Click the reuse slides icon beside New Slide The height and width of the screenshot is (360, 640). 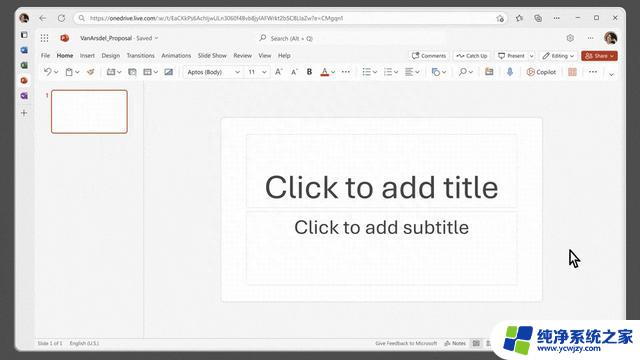point(132,72)
